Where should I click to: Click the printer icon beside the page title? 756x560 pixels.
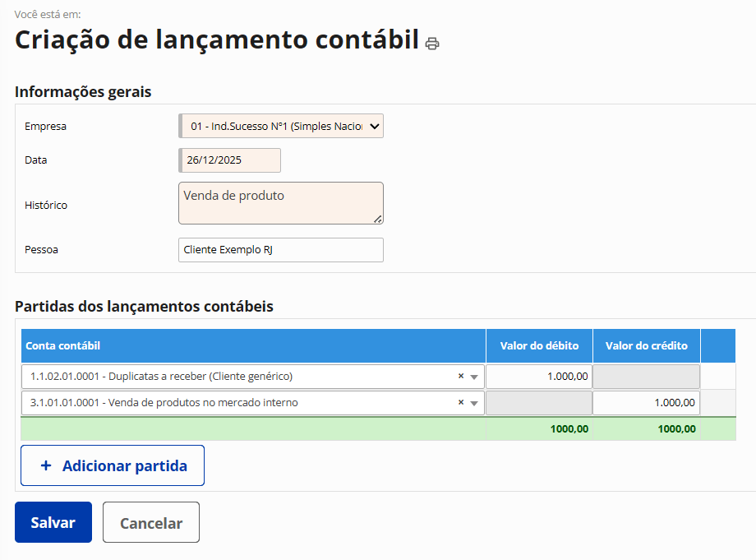point(432,44)
